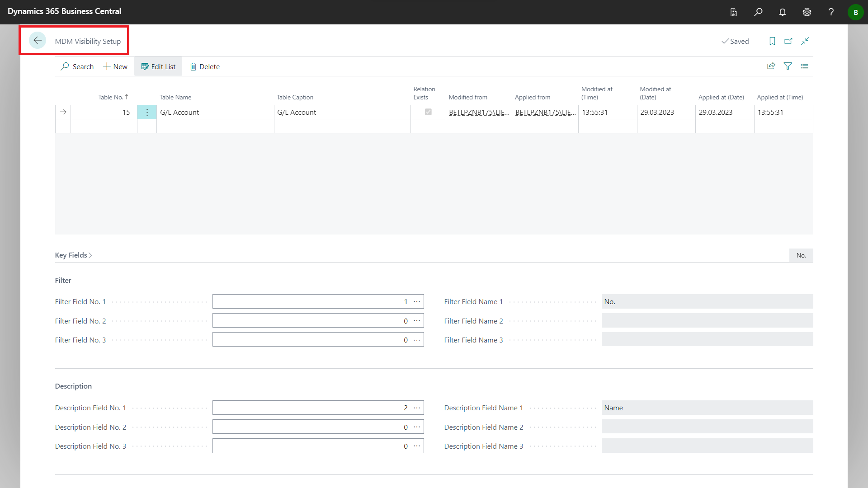The height and width of the screenshot is (488, 868).
Task: Click Modified at (Time) cell 13:55:31
Action: point(608,112)
